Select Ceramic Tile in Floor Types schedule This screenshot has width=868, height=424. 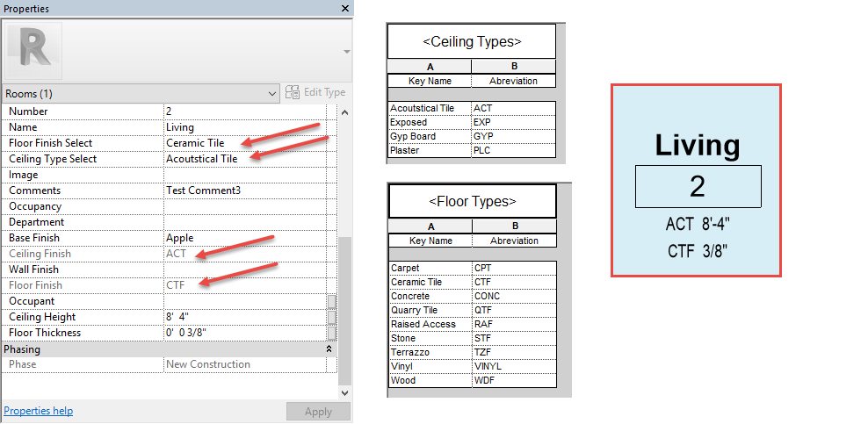coord(430,282)
